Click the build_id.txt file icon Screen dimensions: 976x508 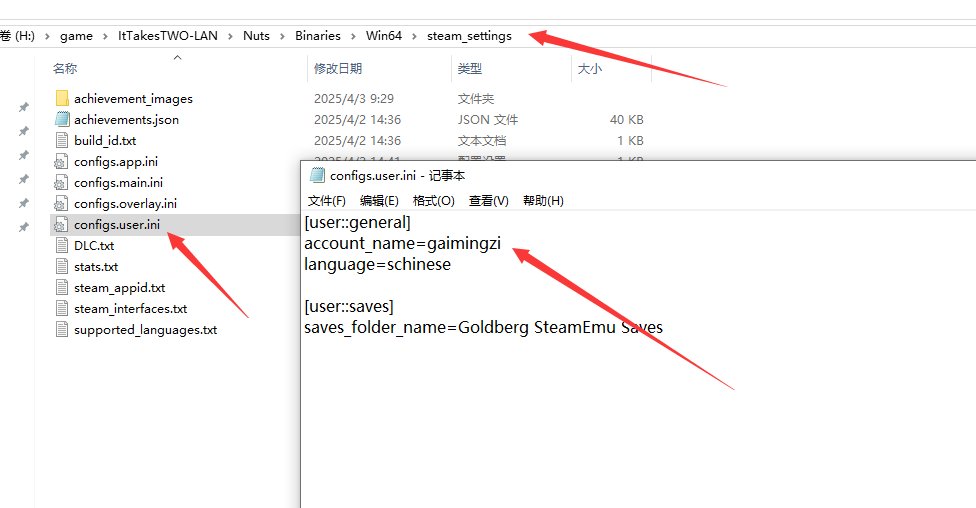(62, 140)
